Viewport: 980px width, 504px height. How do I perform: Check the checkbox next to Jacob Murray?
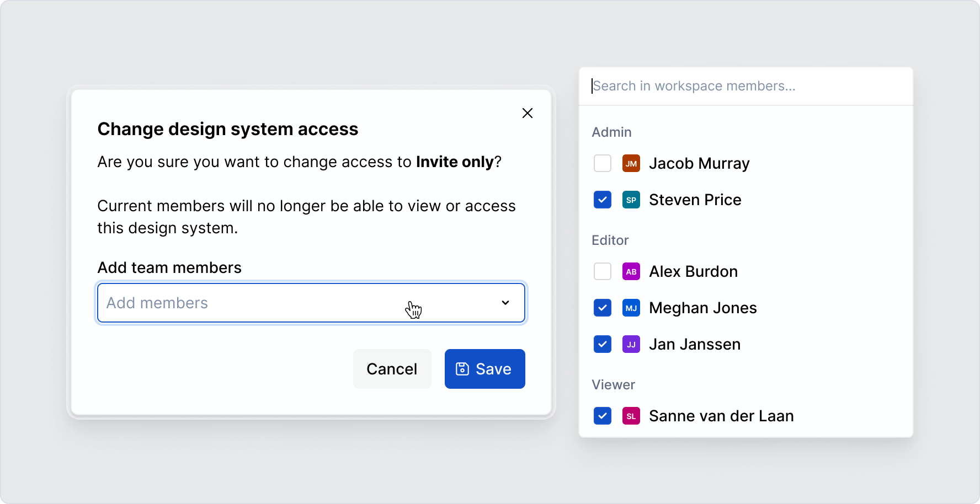tap(603, 163)
